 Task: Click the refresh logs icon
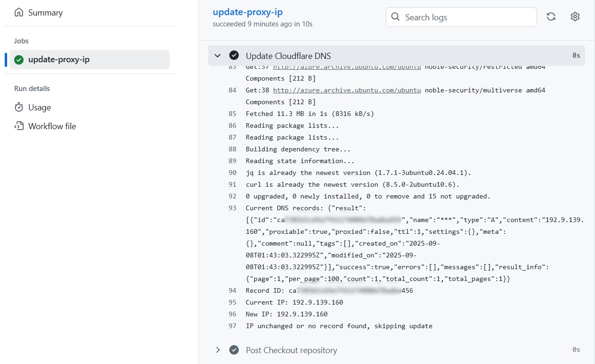(x=551, y=17)
